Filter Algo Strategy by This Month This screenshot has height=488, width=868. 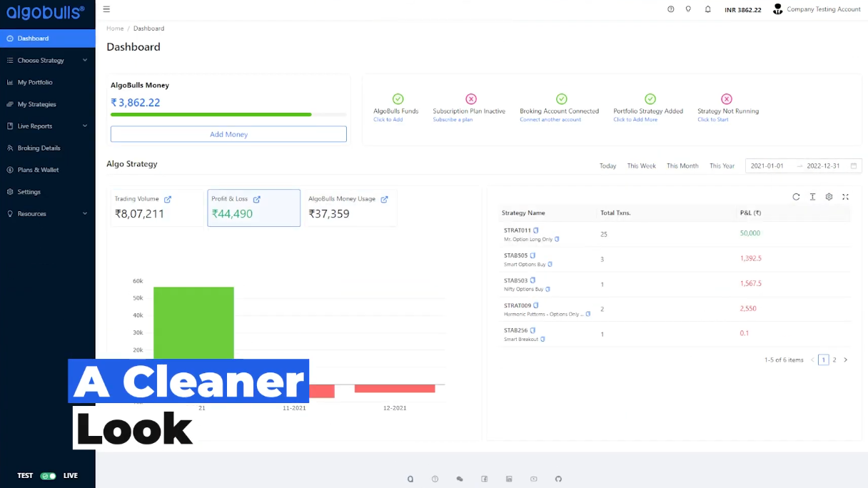pyautogui.click(x=682, y=166)
